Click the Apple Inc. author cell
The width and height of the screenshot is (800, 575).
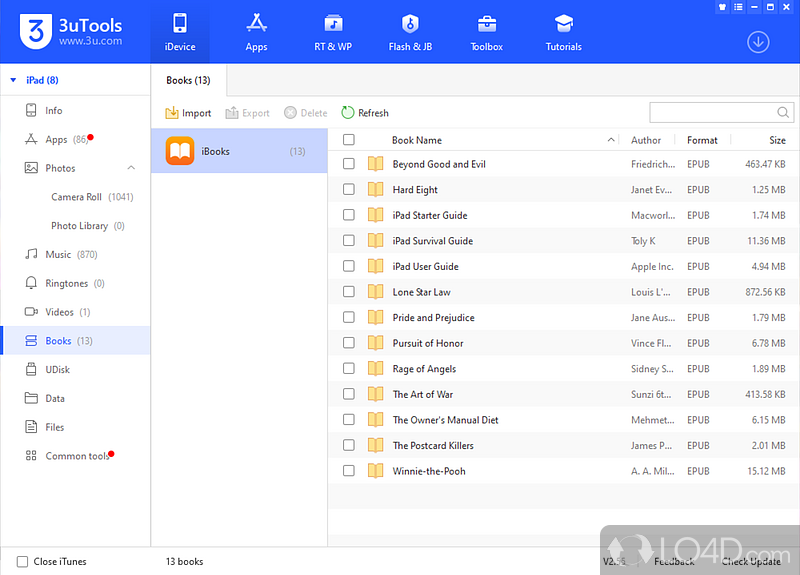pos(652,266)
